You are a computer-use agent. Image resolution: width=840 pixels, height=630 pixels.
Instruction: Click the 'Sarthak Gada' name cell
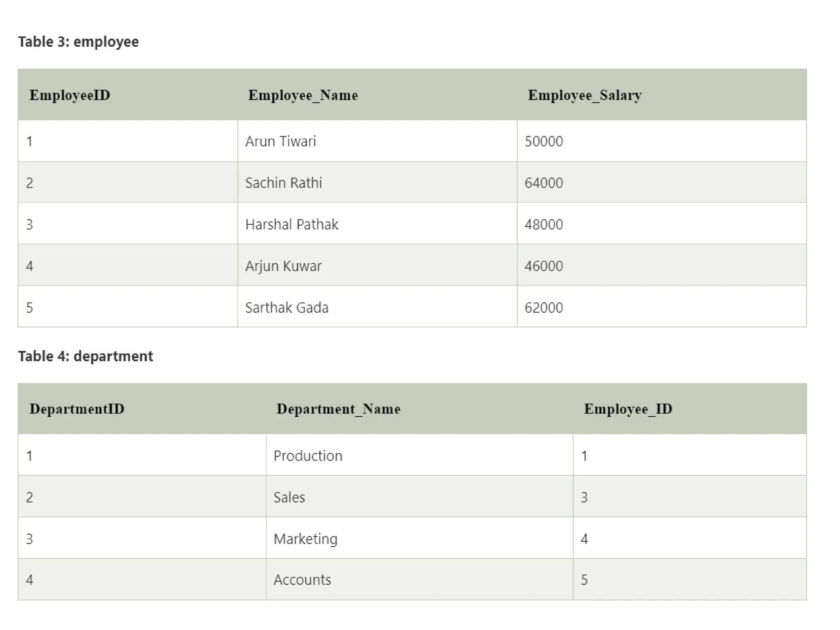point(287,308)
